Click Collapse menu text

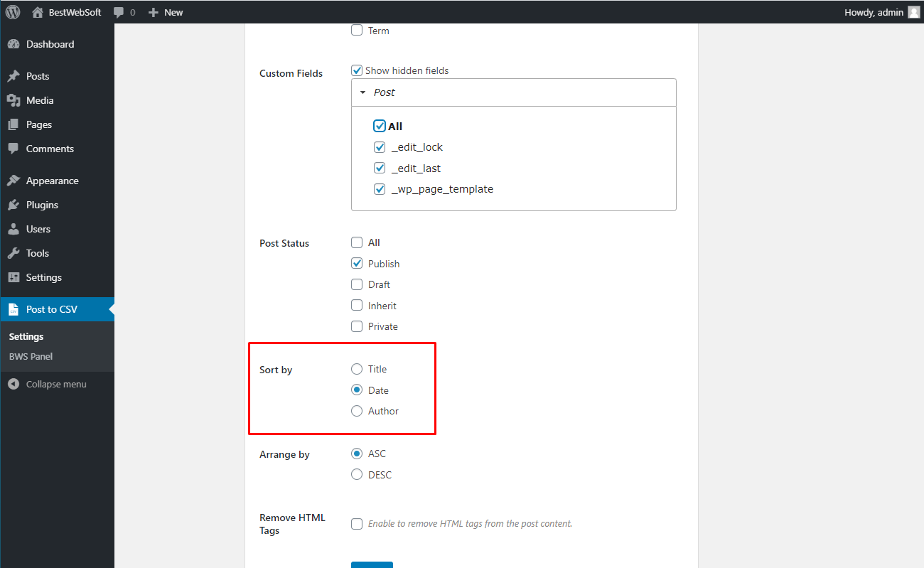(x=56, y=384)
